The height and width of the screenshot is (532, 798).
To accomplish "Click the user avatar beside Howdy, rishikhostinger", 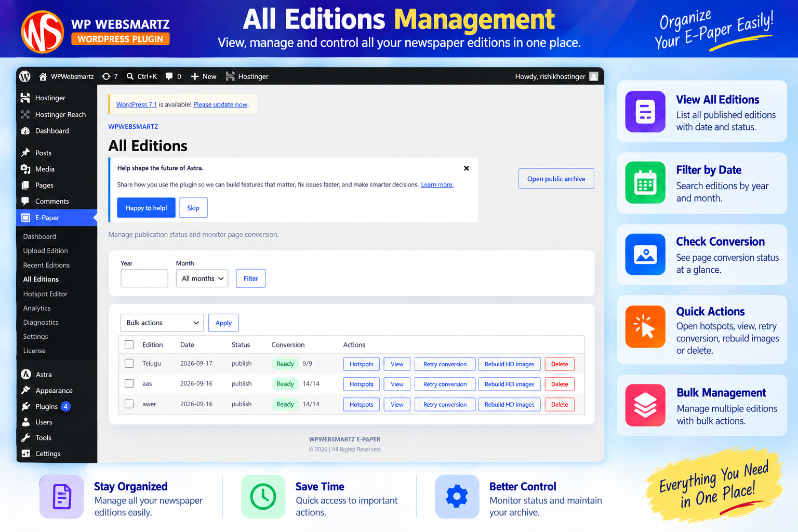I will pos(594,76).
